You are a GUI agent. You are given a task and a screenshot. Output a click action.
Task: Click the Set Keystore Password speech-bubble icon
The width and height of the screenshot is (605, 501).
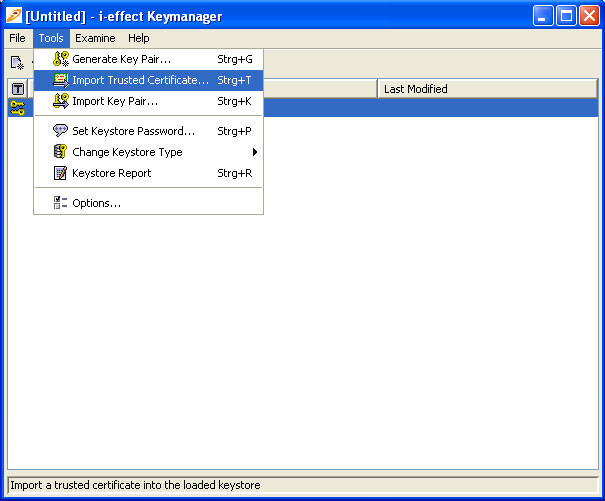[x=60, y=131]
